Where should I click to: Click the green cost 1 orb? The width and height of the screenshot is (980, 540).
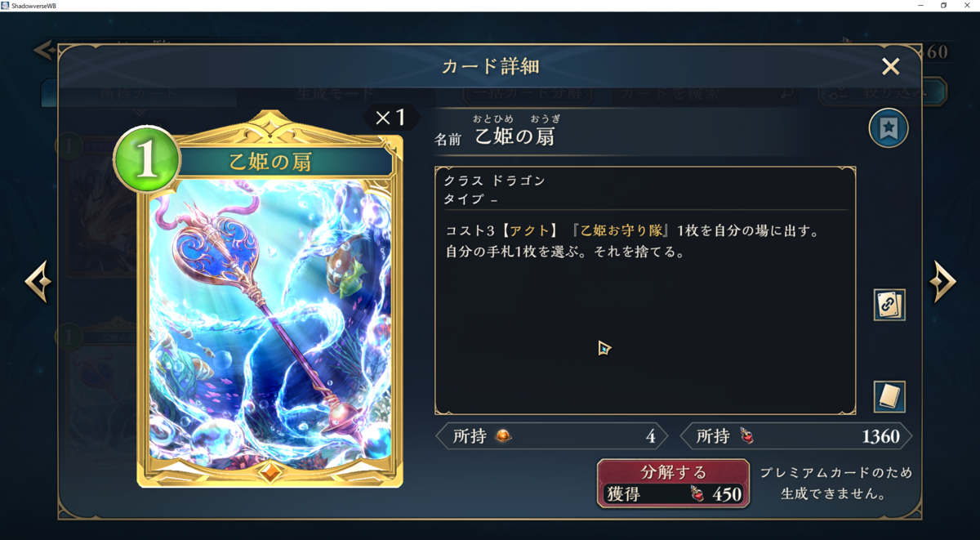click(x=147, y=160)
